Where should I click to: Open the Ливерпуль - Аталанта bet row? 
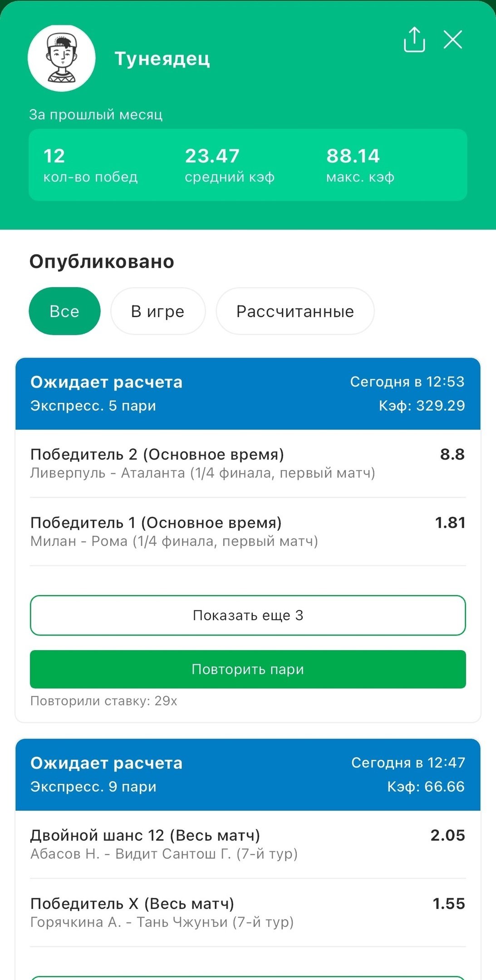tap(202, 463)
